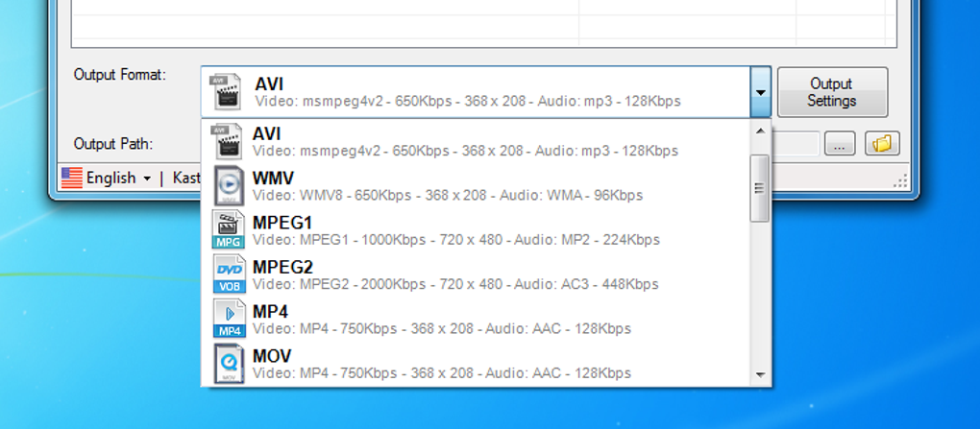Click the MP4 file icon

230,319
